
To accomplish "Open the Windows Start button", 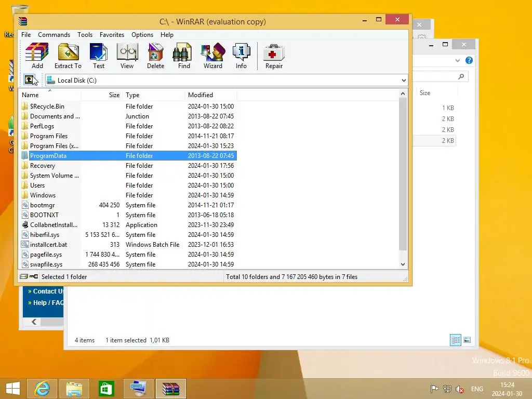I will click(13, 389).
